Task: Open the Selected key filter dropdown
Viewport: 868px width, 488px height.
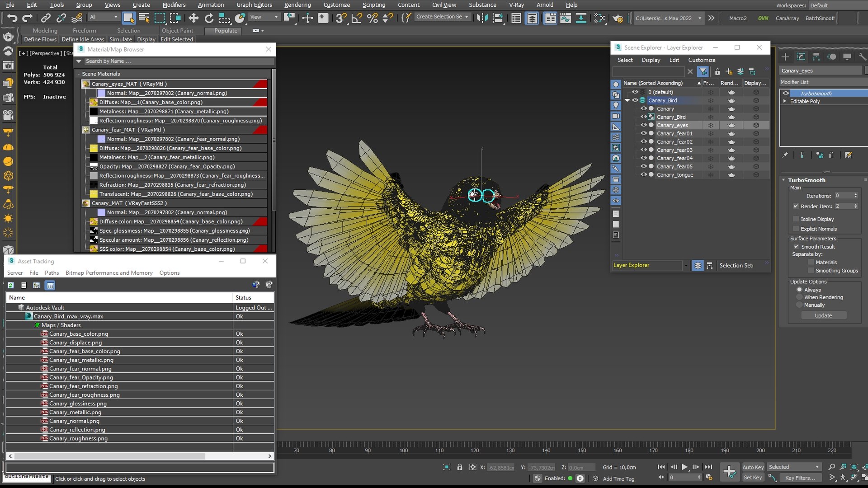Action: tap(817, 467)
